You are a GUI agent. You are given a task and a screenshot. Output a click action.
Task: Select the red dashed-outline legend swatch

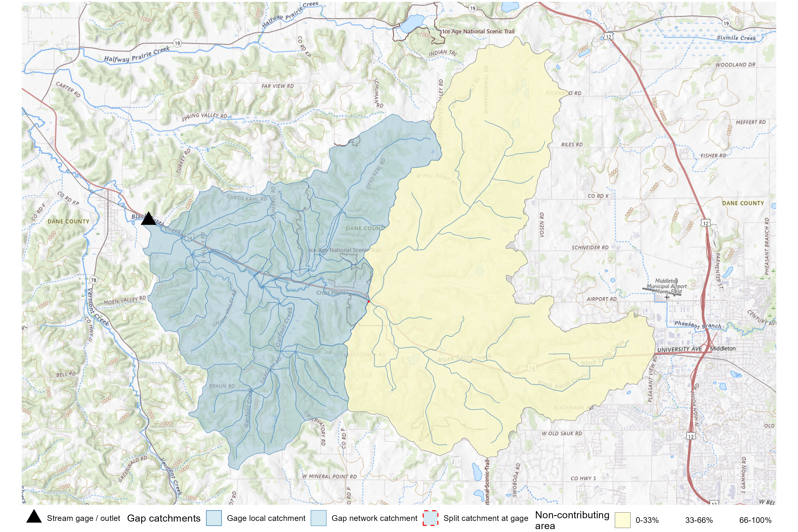(430, 518)
